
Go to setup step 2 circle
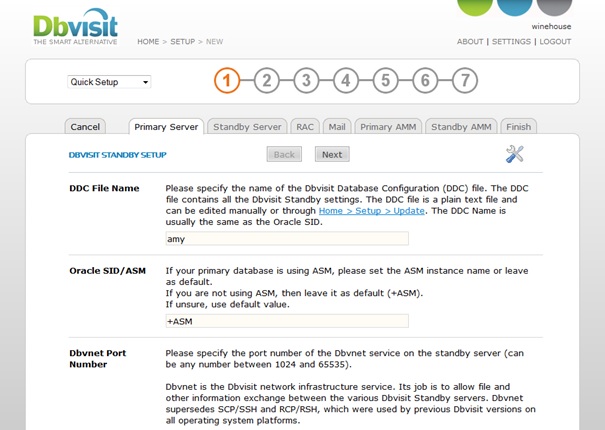point(267,80)
